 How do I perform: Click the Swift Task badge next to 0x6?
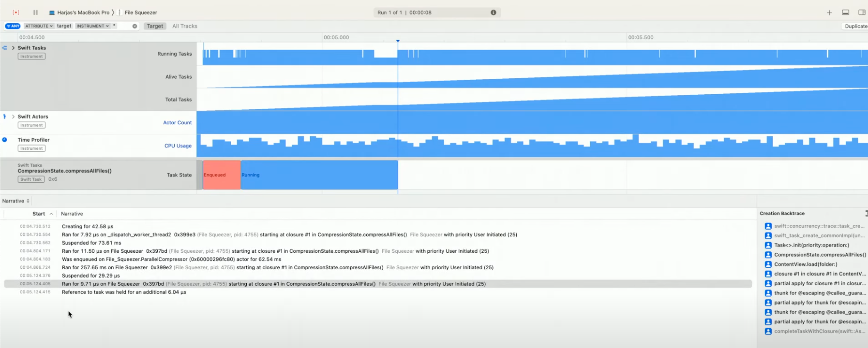click(31, 179)
